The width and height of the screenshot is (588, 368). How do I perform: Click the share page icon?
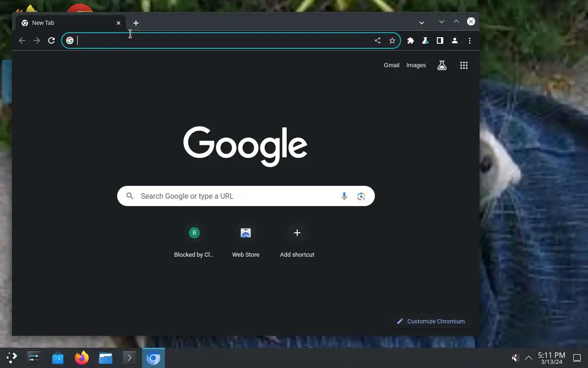(x=378, y=40)
